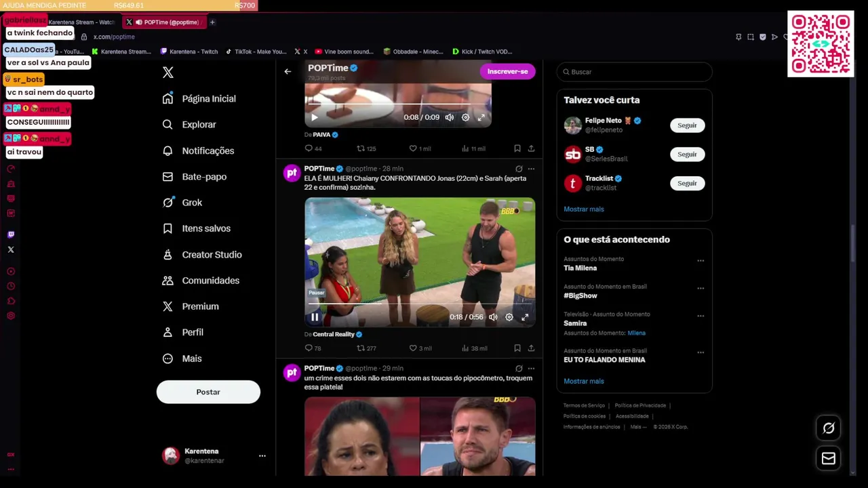Image resolution: width=868 pixels, height=488 pixels.
Task: Open Bate-papo messages
Action: (194, 177)
